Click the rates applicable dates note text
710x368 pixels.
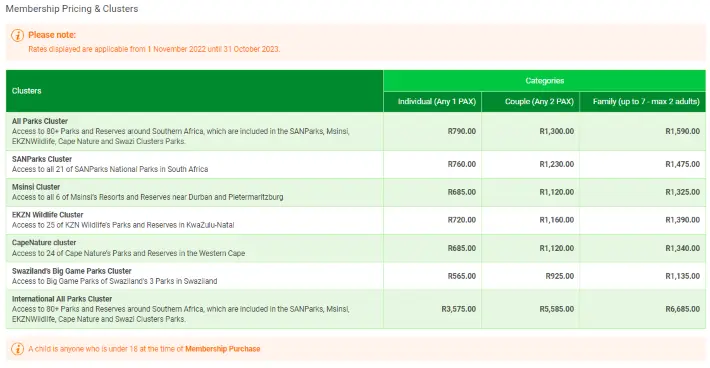(x=154, y=49)
